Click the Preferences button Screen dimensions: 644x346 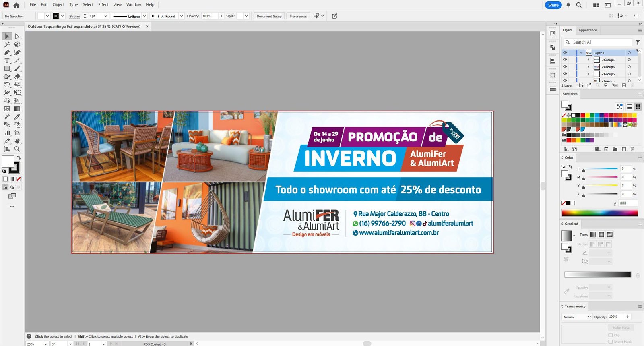(298, 16)
